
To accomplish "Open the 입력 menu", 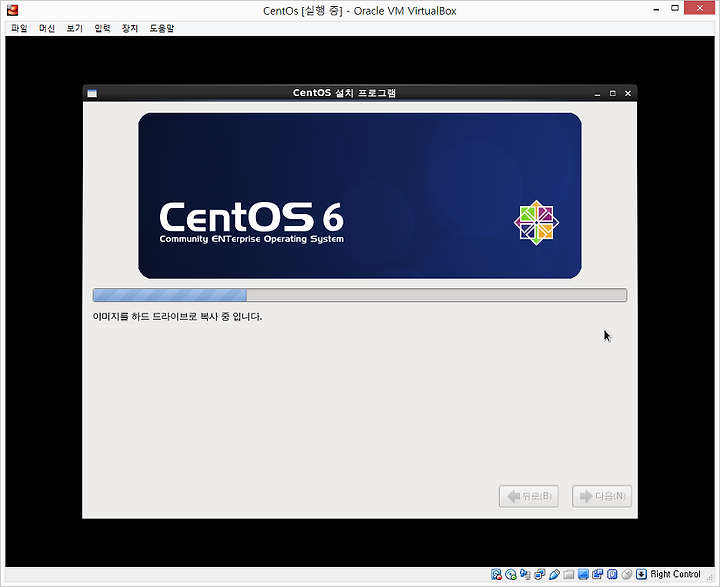I will coord(102,28).
